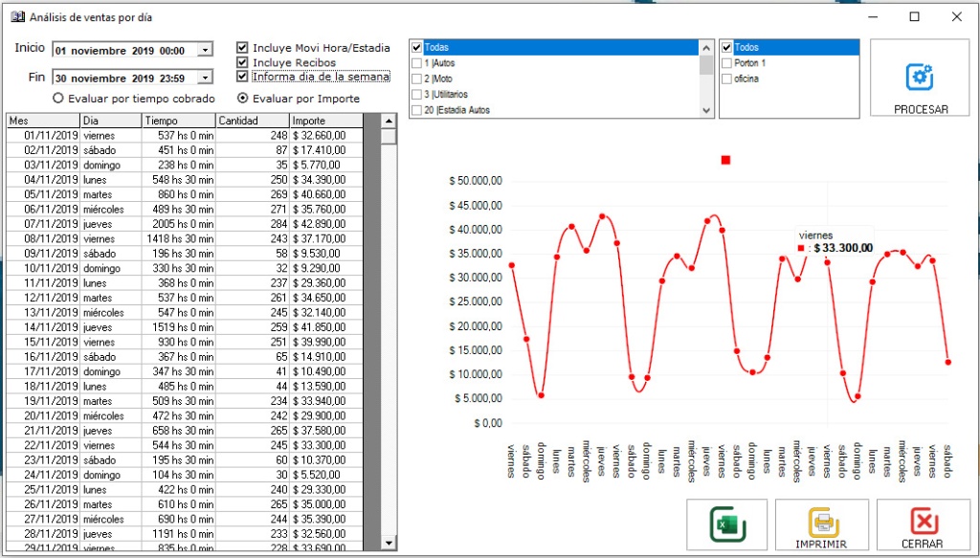Viewport: 980px width, 558px height.
Task: Click the PROCESAR gear icon button
Action: (919, 78)
